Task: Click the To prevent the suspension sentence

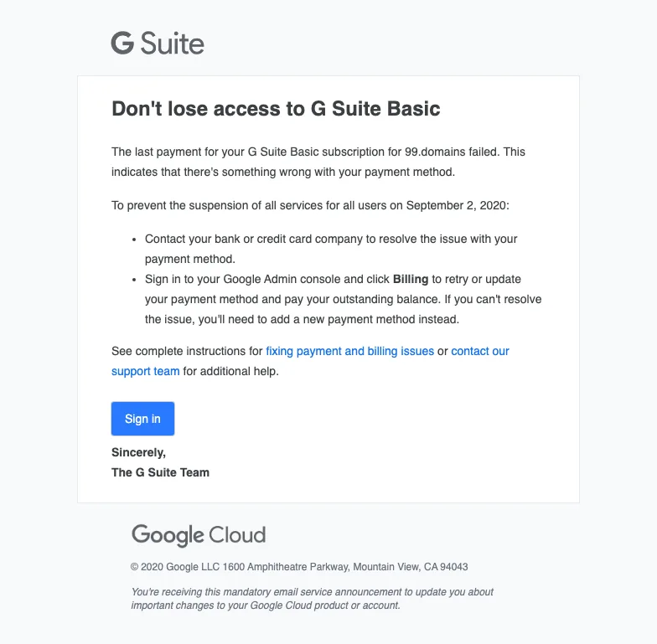Action: (310, 206)
